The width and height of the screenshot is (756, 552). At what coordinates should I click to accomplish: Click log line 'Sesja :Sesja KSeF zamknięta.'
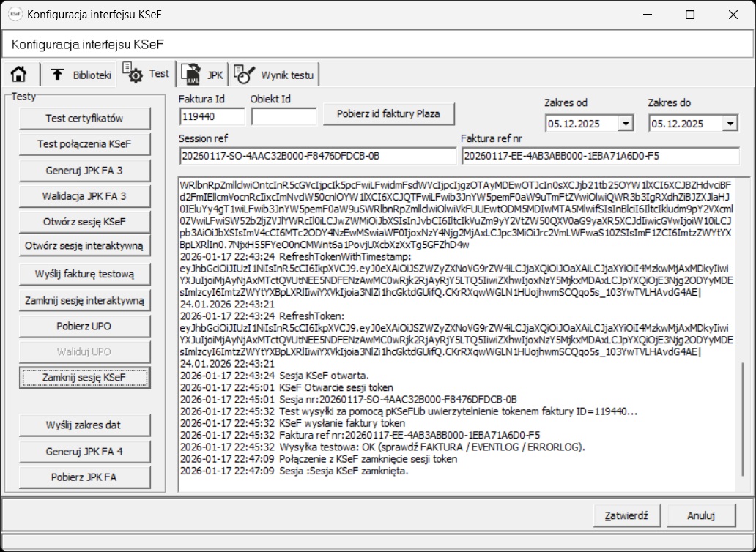point(294,471)
